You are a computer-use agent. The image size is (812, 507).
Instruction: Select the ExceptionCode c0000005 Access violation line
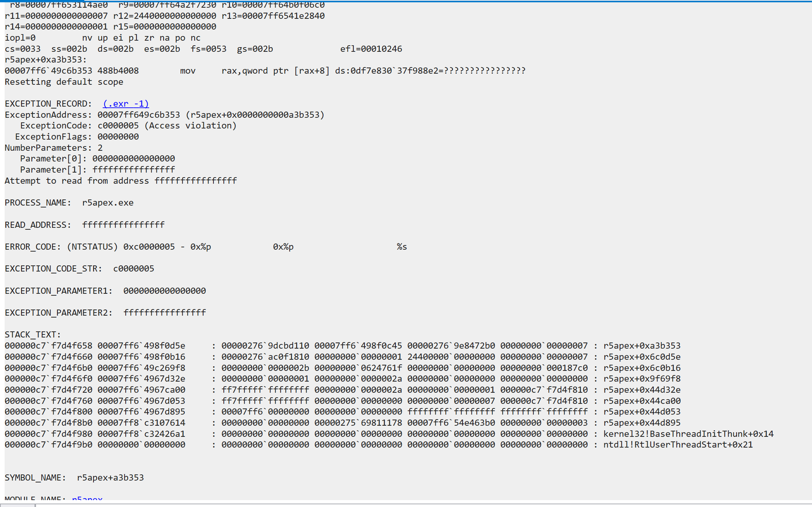[128, 126]
